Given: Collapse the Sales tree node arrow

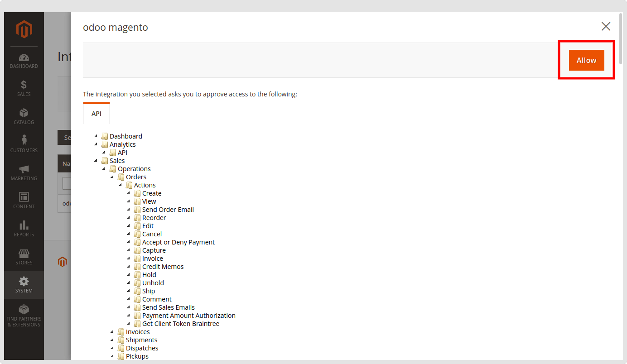Looking at the screenshot, I should coord(96,161).
